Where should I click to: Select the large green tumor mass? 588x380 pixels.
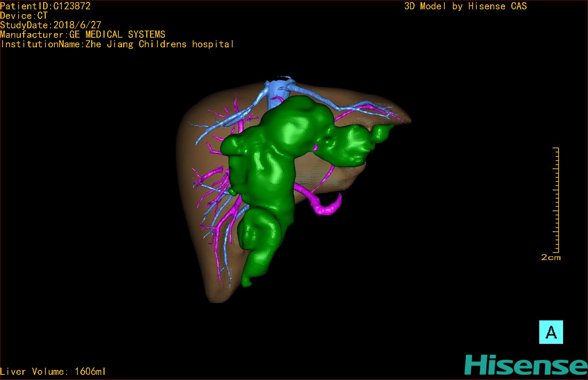(275, 160)
